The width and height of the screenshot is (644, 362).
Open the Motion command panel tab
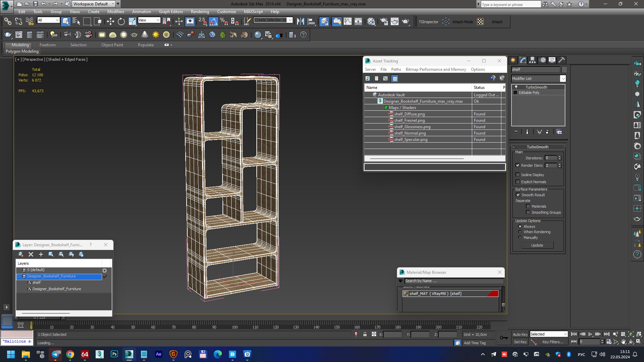tap(542, 60)
